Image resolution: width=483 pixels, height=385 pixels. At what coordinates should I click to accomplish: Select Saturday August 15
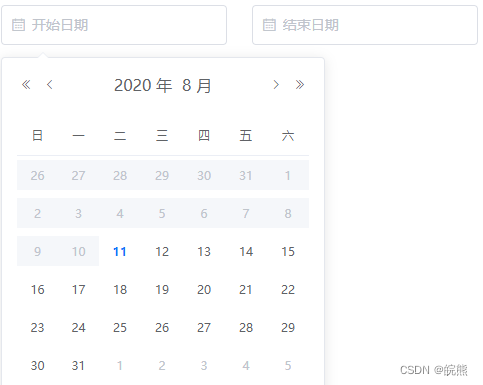288,251
